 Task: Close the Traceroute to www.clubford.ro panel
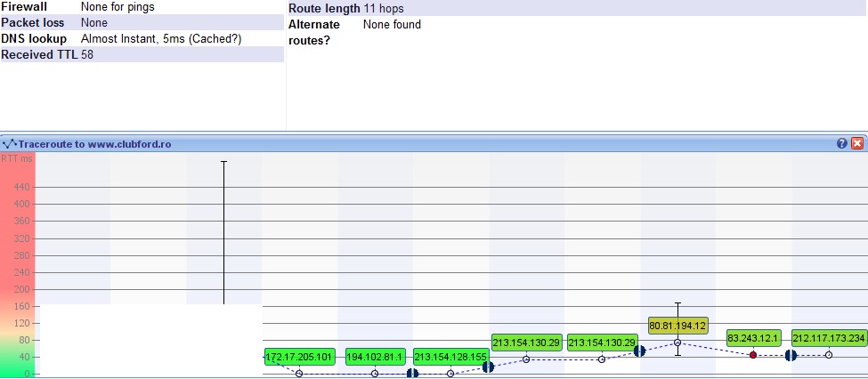pyautogui.click(x=857, y=143)
